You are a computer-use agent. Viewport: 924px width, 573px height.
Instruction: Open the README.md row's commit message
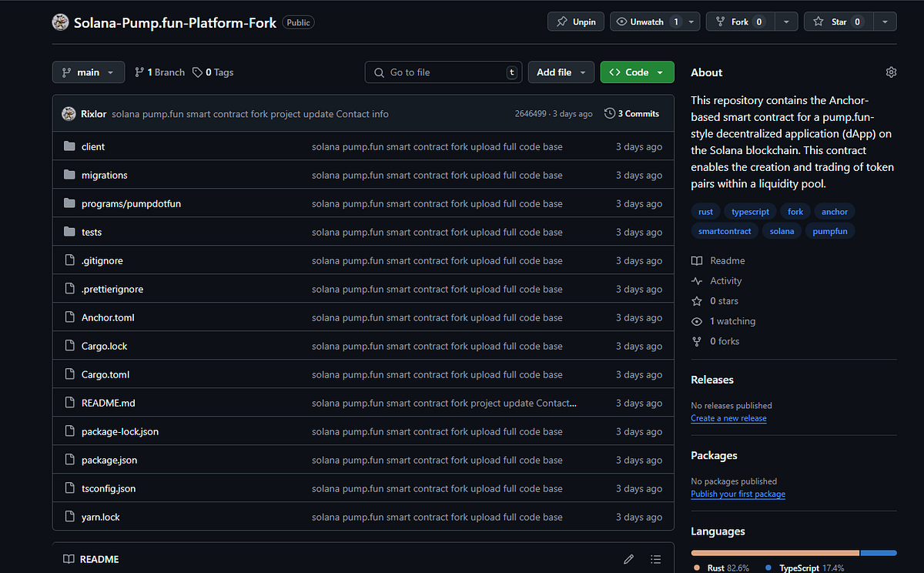[444, 403]
